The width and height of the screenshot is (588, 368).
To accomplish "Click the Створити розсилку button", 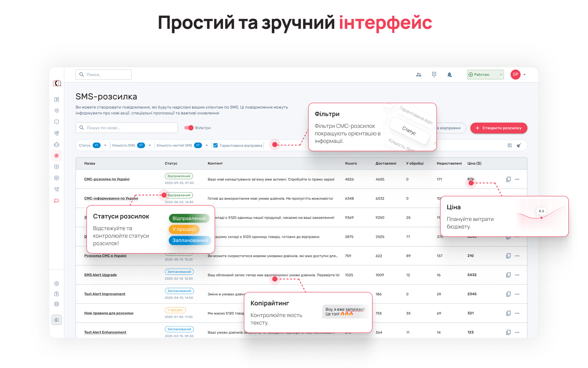I will [499, 128].
